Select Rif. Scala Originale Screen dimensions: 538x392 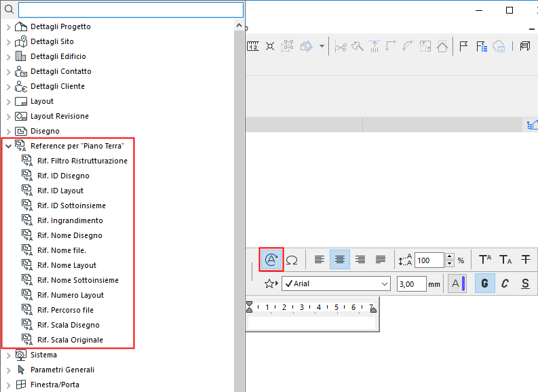point(70,340)
